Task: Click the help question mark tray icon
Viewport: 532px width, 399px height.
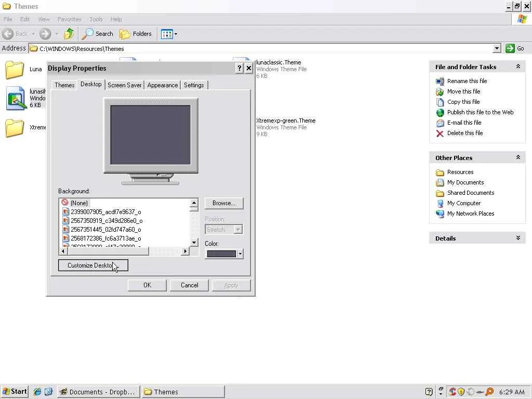Action: click(429, 392)
